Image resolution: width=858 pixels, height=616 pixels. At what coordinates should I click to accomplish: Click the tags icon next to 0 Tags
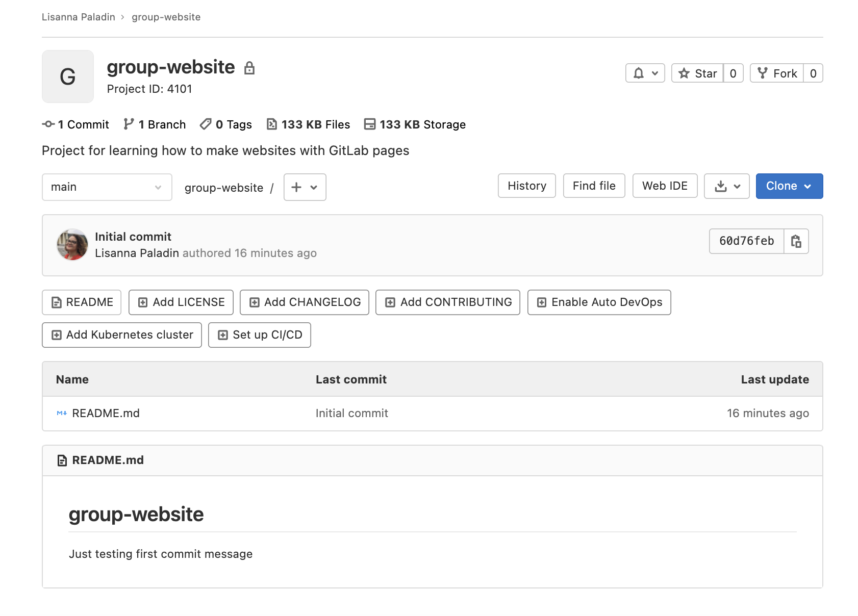point(205,124)
